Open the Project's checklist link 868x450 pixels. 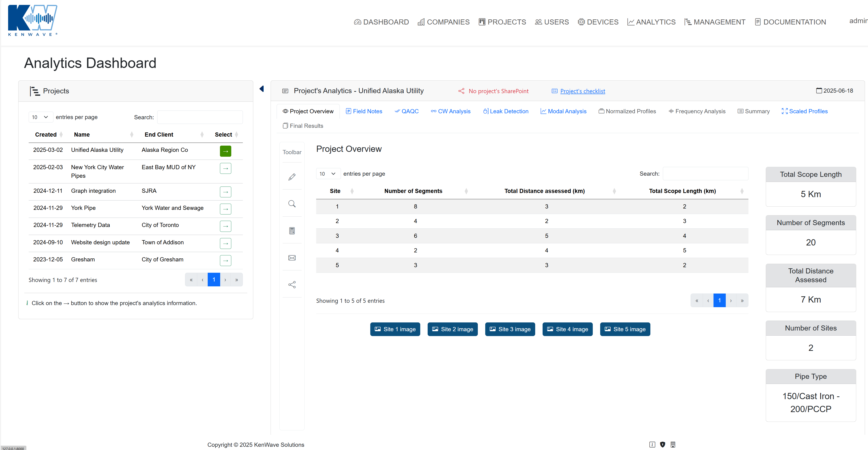(582, 91)
